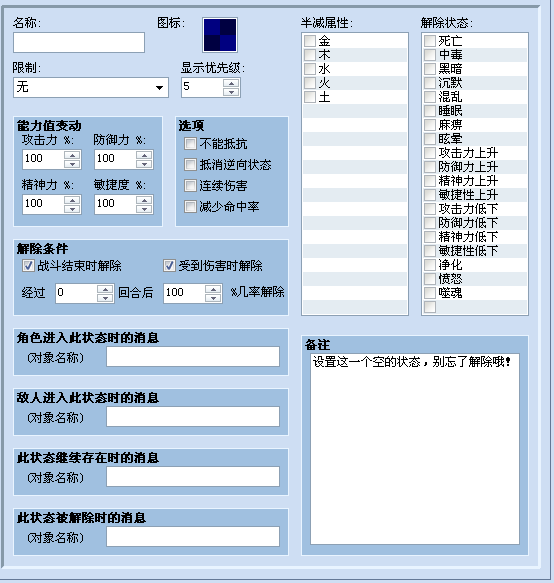Check 净化 state checkbox

(430, 265)
